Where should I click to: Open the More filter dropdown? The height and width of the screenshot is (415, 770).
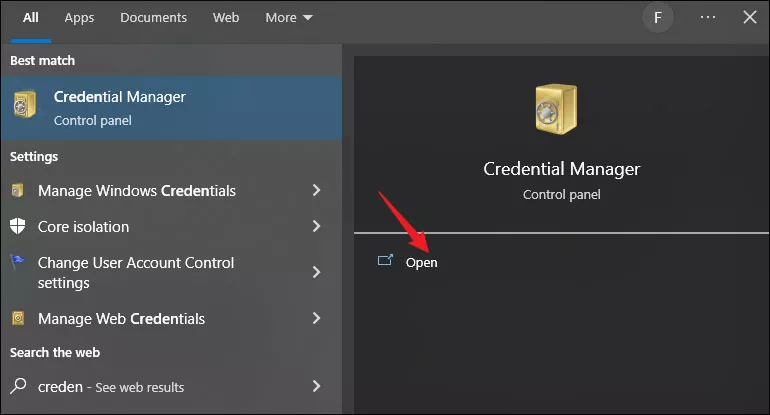click(289, 18)
